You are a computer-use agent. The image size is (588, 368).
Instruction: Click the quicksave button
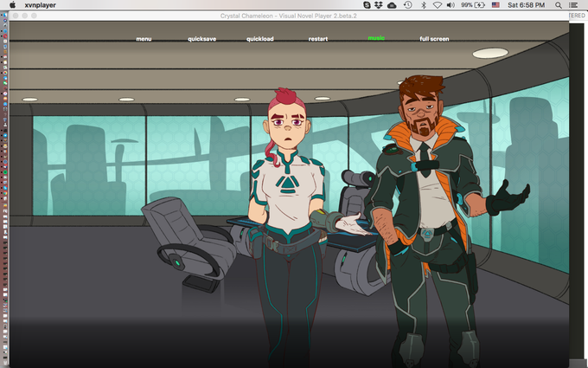(201, 39)
